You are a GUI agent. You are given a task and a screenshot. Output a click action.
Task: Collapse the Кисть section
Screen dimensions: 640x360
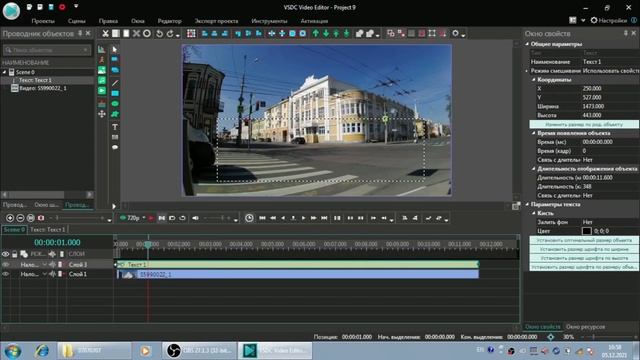(x=533, y=213)
